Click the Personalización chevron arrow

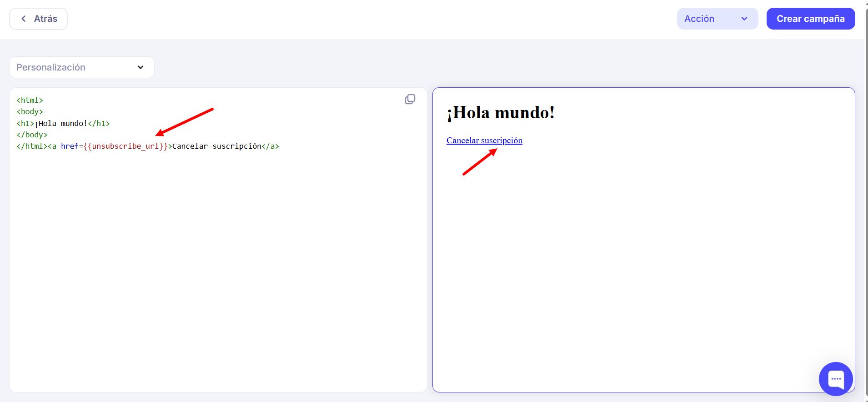[140, 67]
